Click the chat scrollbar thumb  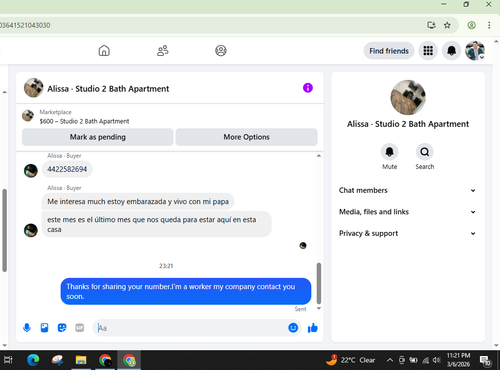tap(319, 283)
